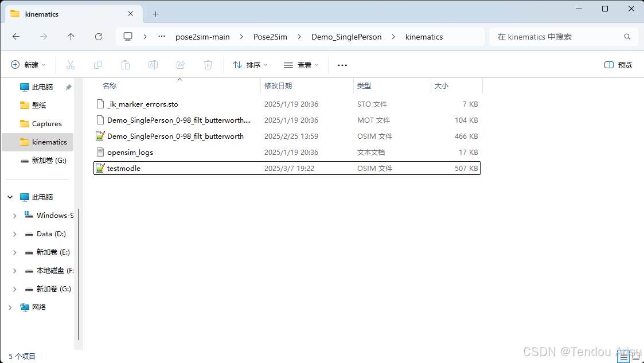Expand the 本地磁盘 (F: drive node
Viewport: 644px width, 363px height.
pos(15,271)
